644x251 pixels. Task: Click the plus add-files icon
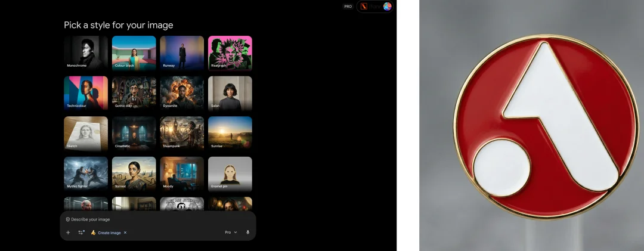coord(68,233)
